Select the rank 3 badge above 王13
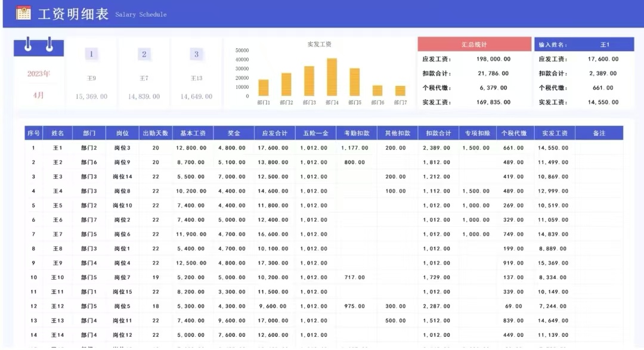Screen dimensions: 644x350 [x=196, y=54]
